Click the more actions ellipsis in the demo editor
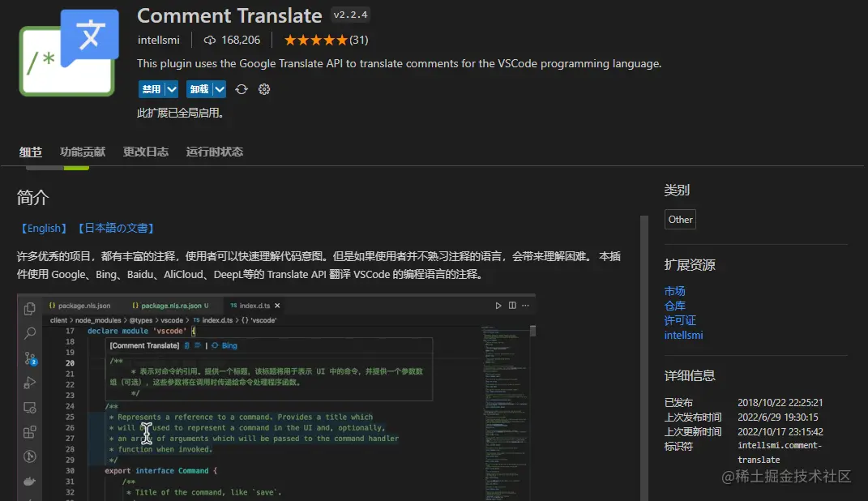 point(525,306)
